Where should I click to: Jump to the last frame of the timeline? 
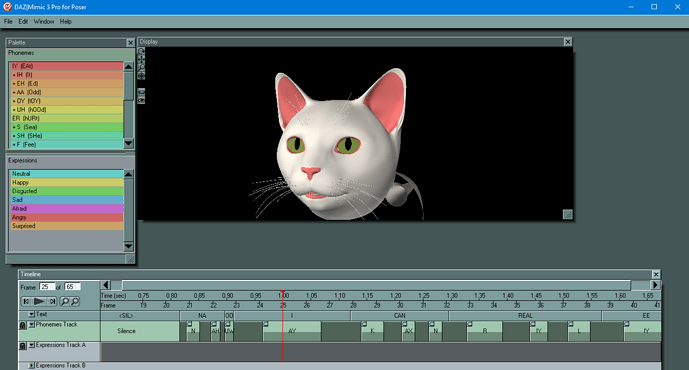tap(52, 301)
